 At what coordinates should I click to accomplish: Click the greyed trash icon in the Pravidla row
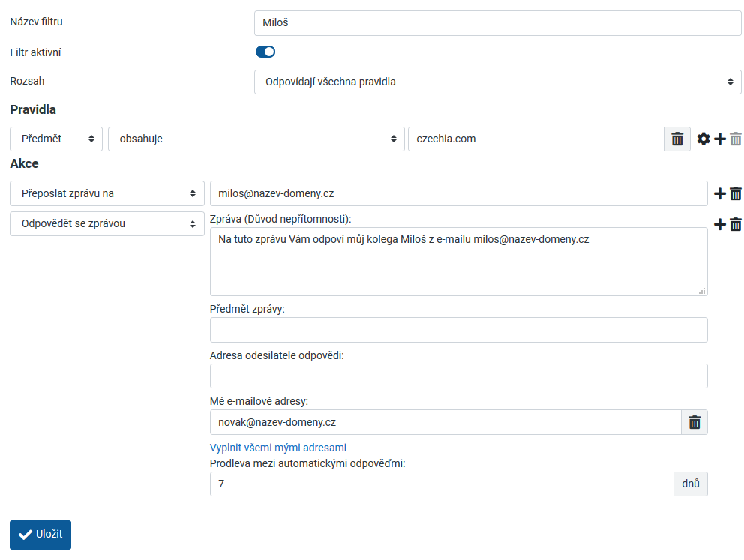pos(736,139)
